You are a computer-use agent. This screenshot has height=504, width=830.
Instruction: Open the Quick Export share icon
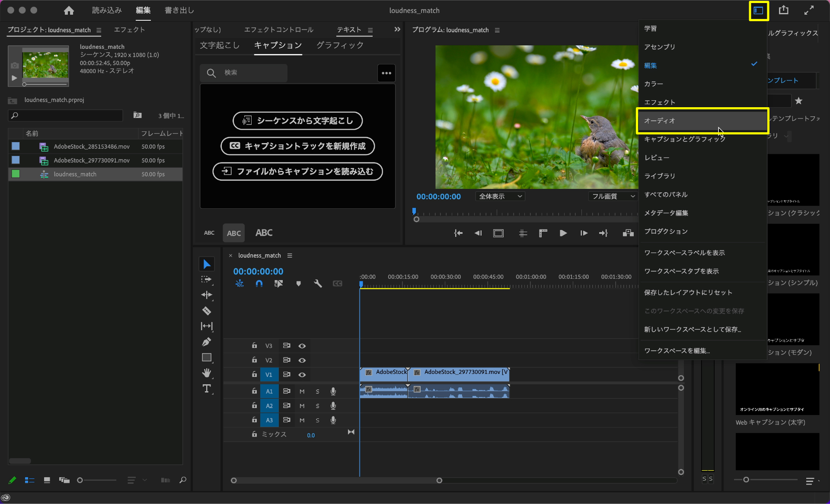click(x=783, y=10)
